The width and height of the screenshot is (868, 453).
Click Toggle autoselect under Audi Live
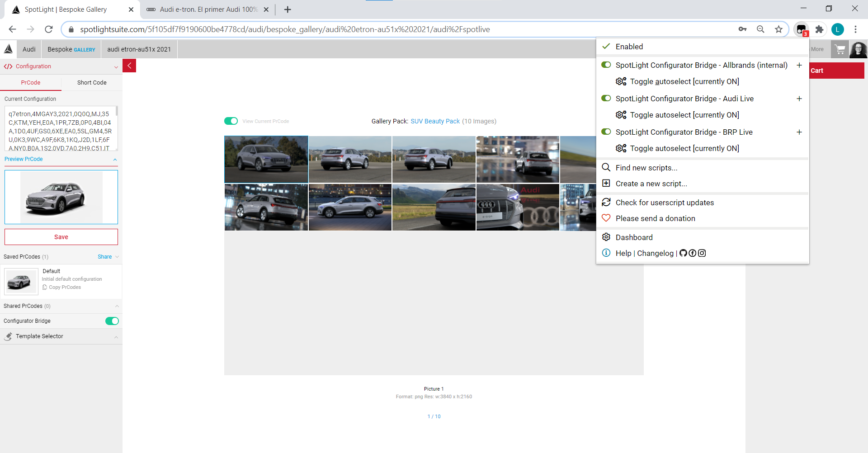point(684,115)
